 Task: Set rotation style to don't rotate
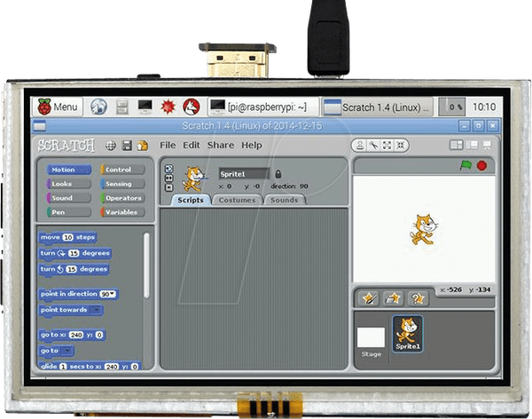tap(168, 187)
